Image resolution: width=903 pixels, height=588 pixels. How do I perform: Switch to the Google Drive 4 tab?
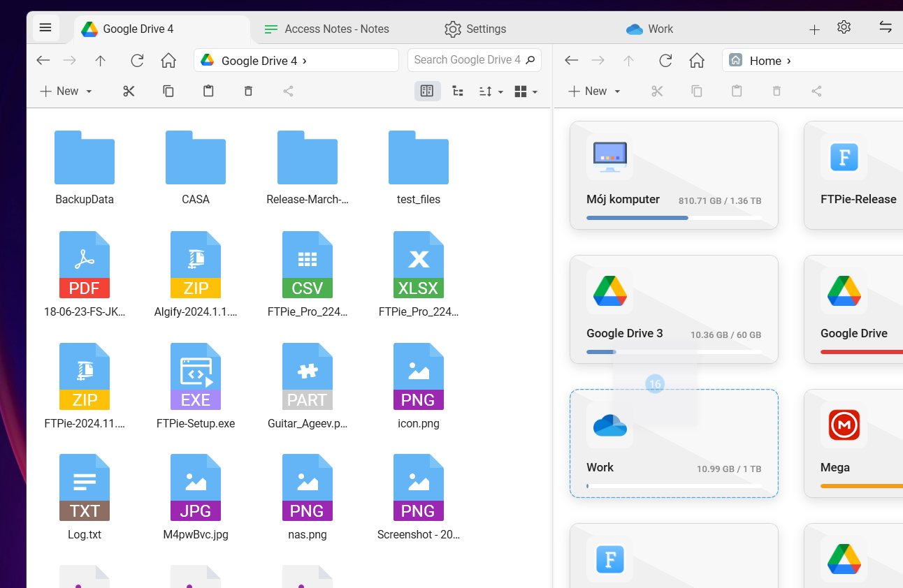(161, 29)
